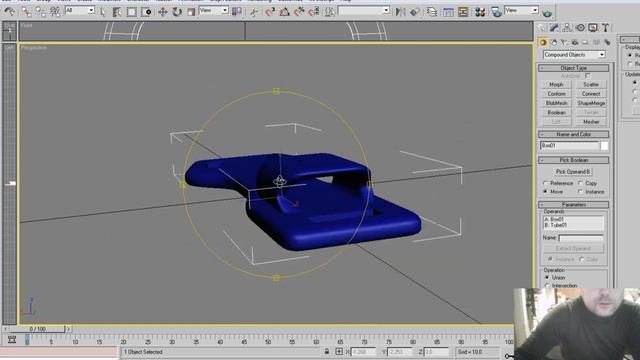Image resolution: width=640 pixels, height=360 pixels.
Task: Activate the Select and Scale tool
Action: [191, 12]
